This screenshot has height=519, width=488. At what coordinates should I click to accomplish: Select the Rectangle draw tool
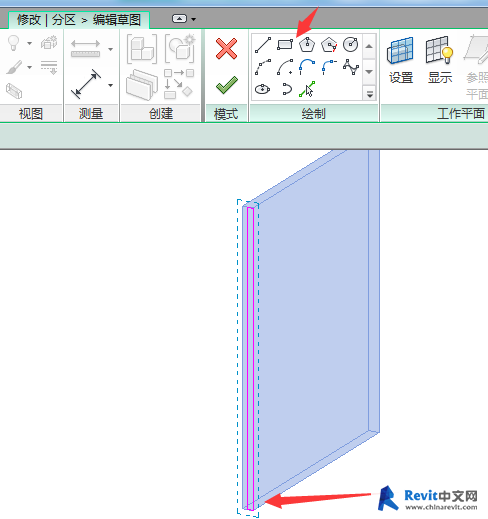tap(285, 45)
